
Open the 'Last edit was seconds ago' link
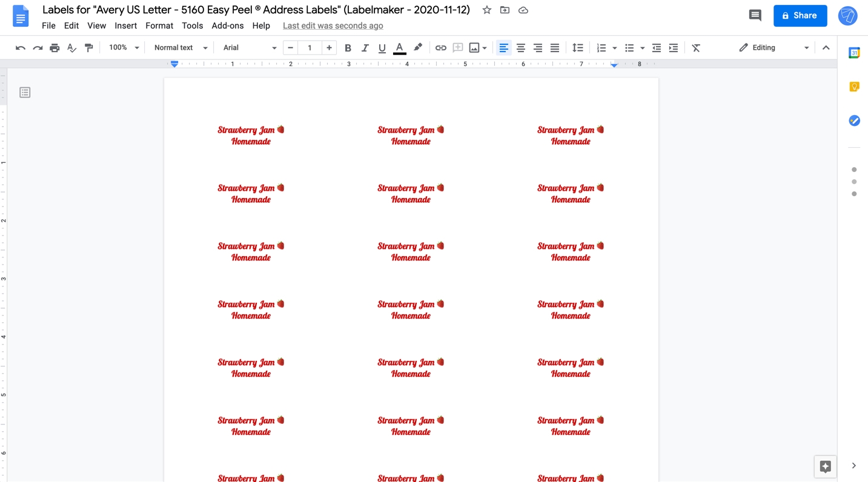333,25
